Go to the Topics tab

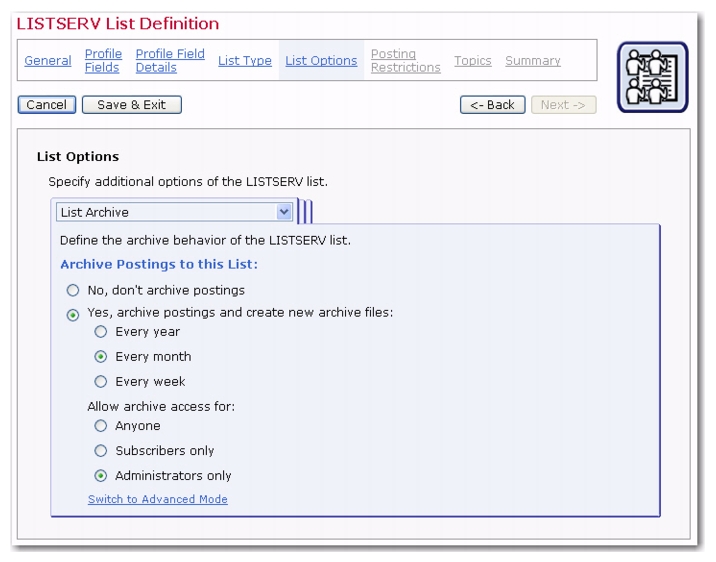[x=473, y=61]
